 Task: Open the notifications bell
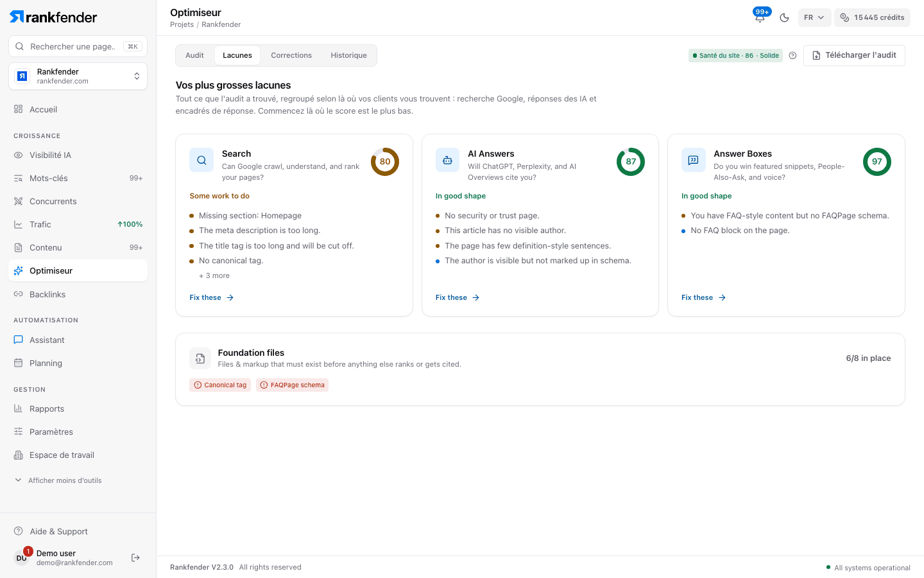[x=760, y=17]
